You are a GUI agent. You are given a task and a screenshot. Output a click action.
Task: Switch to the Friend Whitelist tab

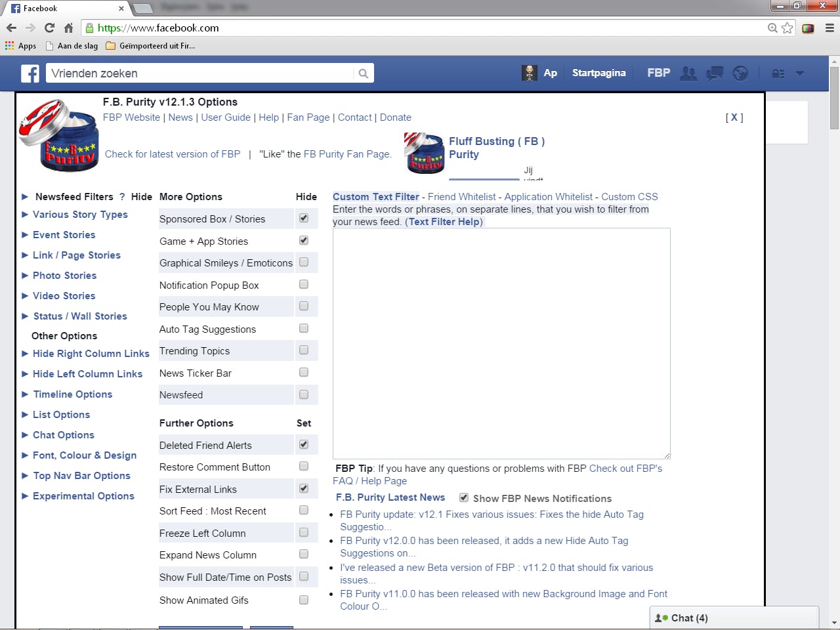click(461, 196)
